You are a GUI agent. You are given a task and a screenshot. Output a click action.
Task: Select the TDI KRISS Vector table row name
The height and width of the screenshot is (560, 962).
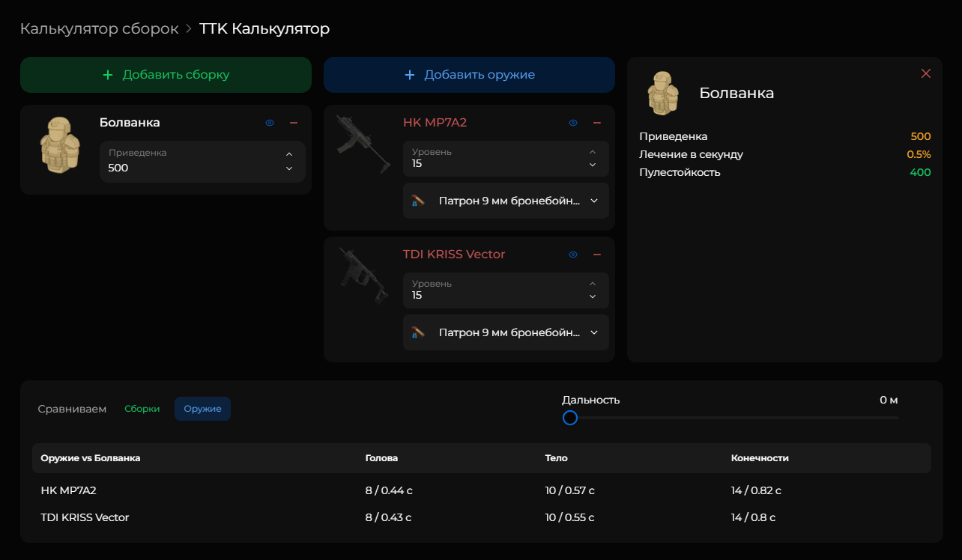click(x=85, y=517)
